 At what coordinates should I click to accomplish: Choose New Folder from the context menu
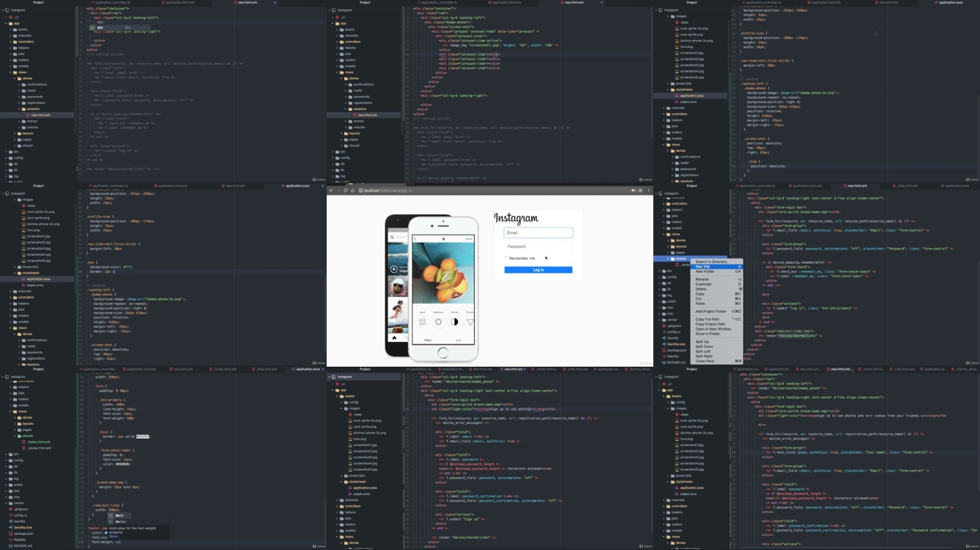(x=717, y=271)
